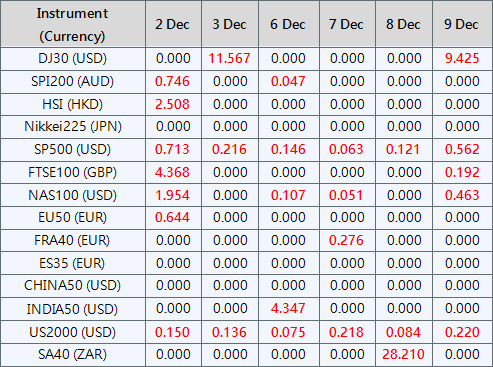Viewport: 493px width, 367px height.
Task: Click FRA40 value 0.276 on 7 Dec
Action: [346, 240]
